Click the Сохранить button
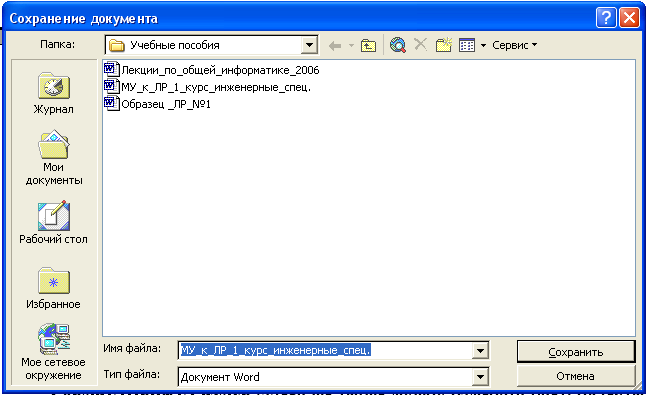646x395 pixels. point(576,352)
